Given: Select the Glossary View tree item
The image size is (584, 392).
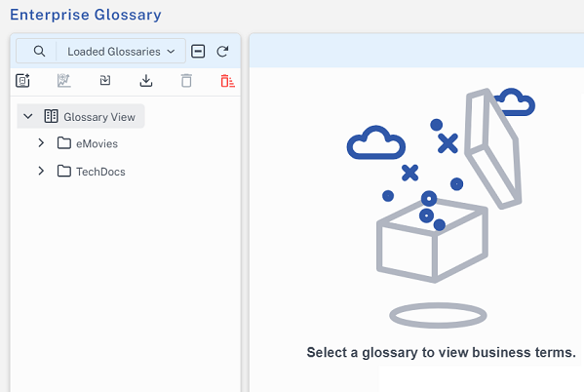Looking at the screenshot, I should (x=81, y=116).
